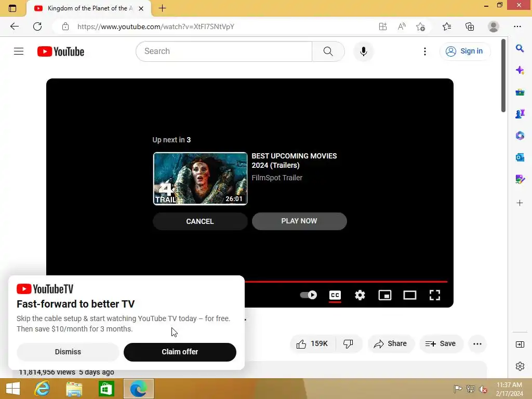The image size is (532, 399).
Task: Activate Read aloud in address bar
Action: [x=402, y=26]
